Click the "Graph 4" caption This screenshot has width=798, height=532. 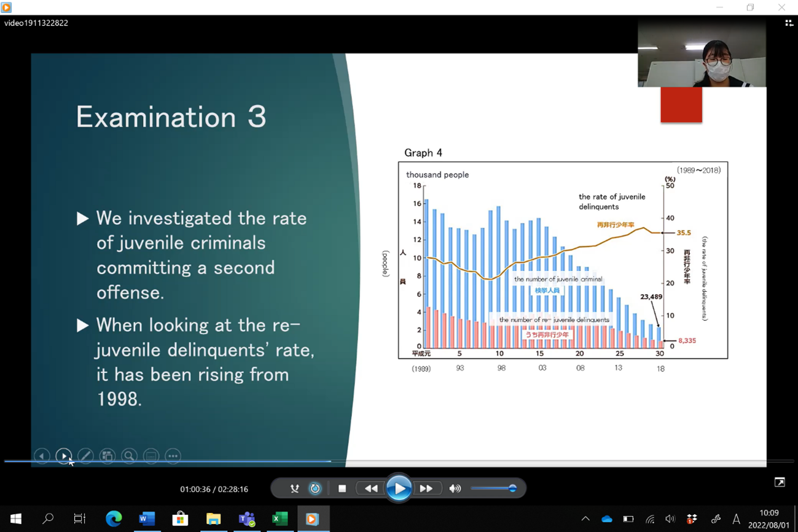point(423,152)
